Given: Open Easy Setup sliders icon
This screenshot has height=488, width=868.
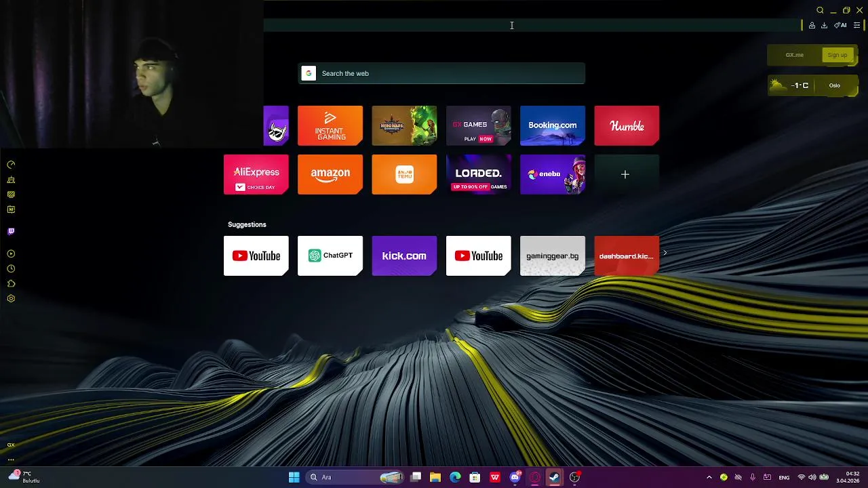Looking at the screenshot, I should point(856,25).
